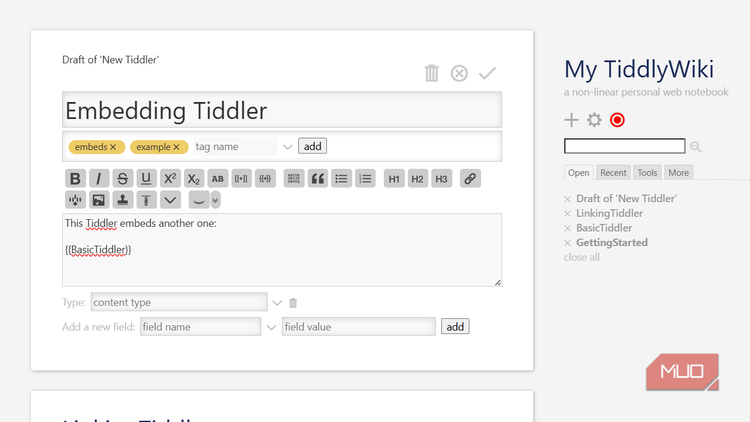Delete the type field with trash icon
This screenshot has width=750, height=422.
(293, 303)
